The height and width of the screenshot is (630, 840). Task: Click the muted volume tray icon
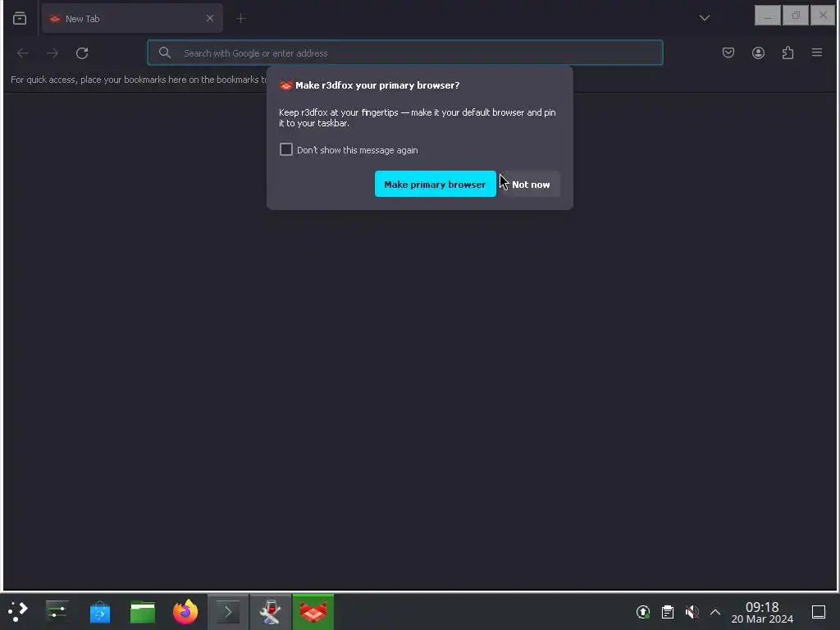692,611
